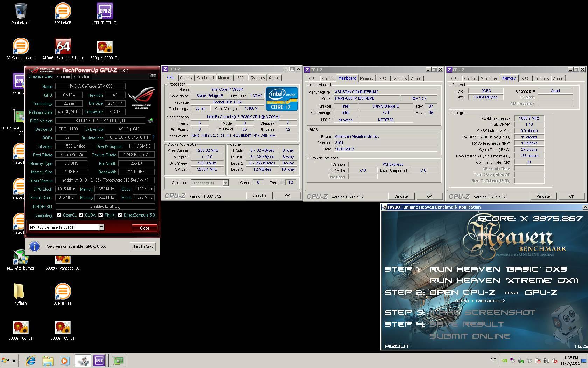Click the GPU-Z screenshot camera icon

point(153,76)
